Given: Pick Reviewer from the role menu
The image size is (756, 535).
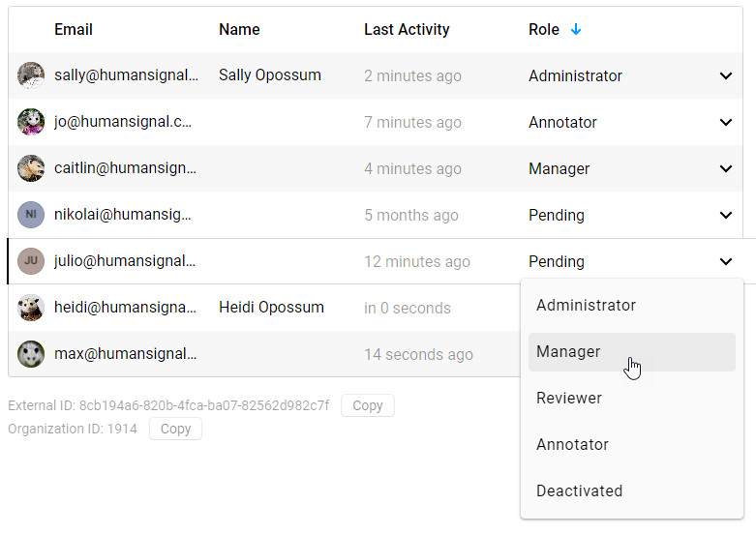Looking at the screenshot, I should tap(569, 399).
